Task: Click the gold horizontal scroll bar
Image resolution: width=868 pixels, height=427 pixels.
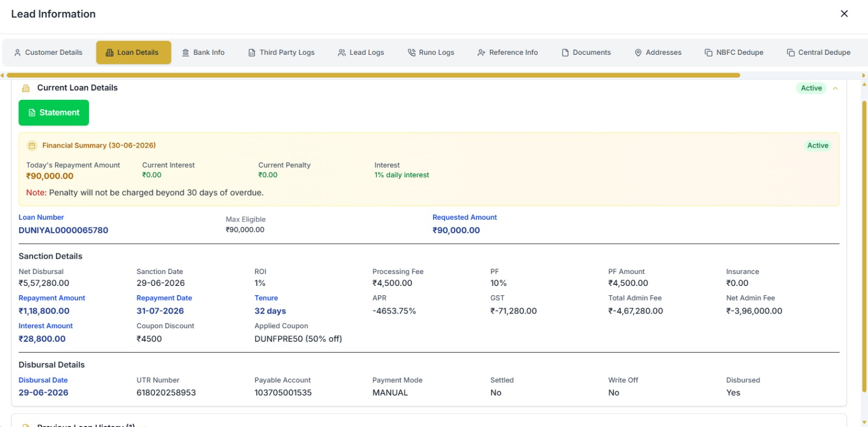Action: [x=373, y=75]
